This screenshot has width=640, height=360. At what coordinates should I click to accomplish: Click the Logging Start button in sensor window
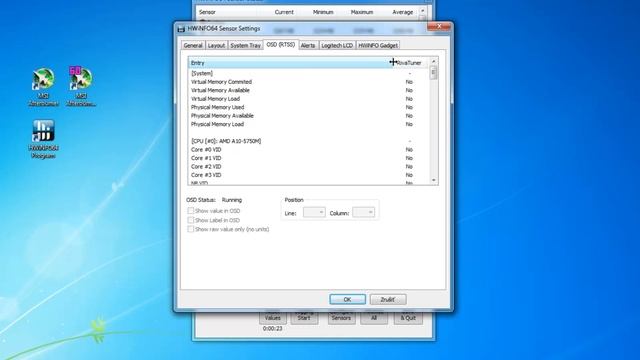(304, 318)
